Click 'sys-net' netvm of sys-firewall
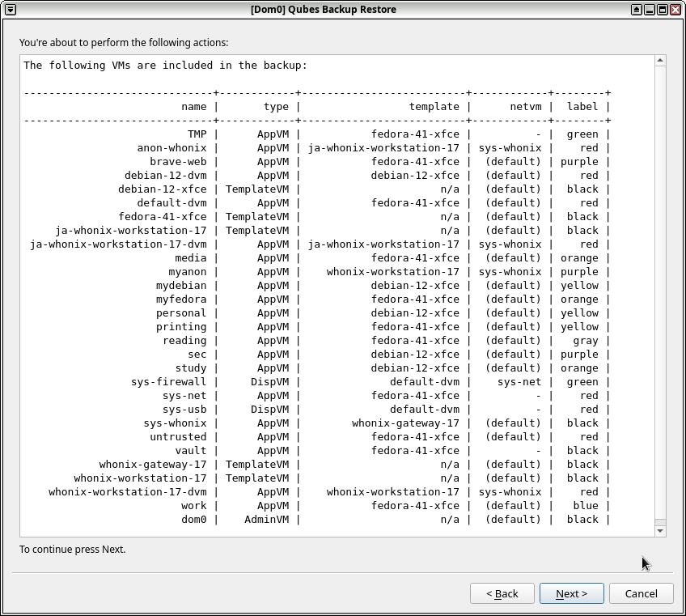Image resolution: width=686 pixels, height=616 pixels. [x=519, y=382]
